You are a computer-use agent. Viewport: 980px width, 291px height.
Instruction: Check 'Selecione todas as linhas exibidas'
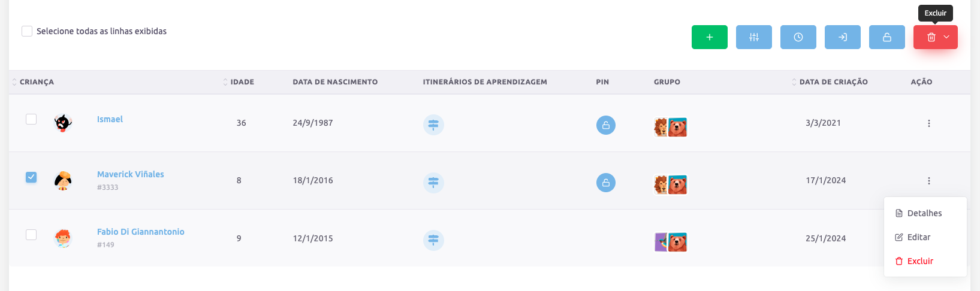(x=27, y=31)
